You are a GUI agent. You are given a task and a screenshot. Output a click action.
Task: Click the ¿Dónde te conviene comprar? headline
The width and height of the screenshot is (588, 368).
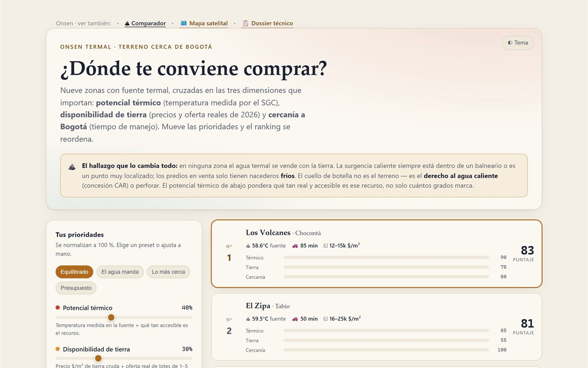(x=194, y=69)
